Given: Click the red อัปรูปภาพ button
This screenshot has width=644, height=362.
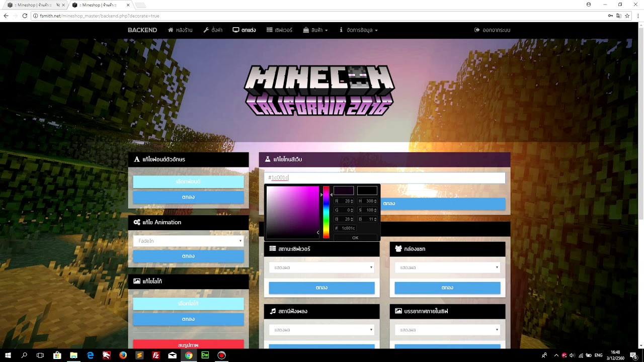Looking at the screenshot, I should pos(188,344).
